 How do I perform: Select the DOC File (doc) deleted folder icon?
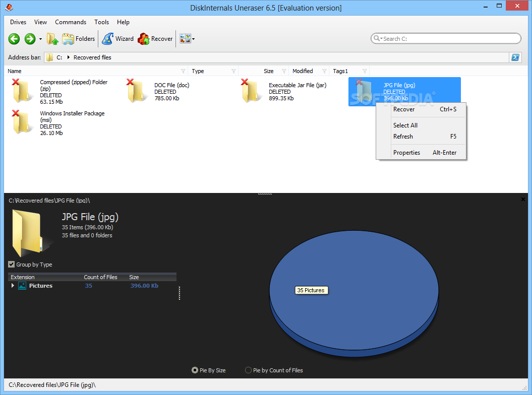coord(137,91)
